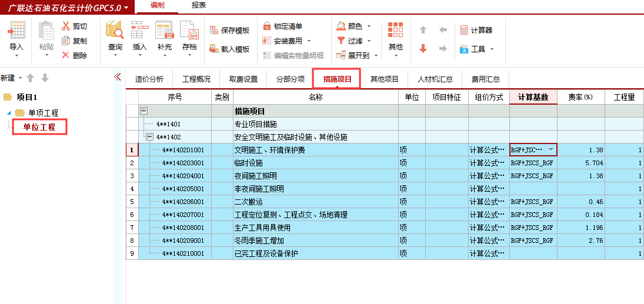Open the 其他 grid icon
Image resolution: width=644 pixels, height=304 pixels.
396,31
